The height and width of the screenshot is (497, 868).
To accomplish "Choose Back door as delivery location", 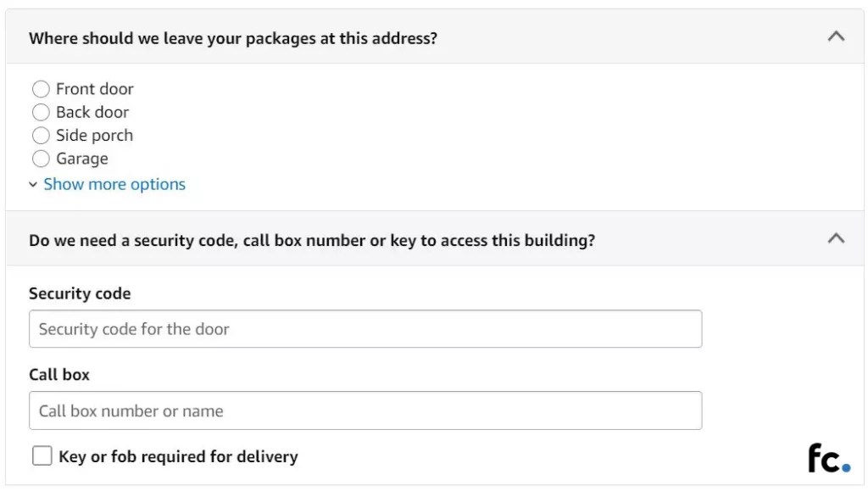I will click(x=40, y=111).
